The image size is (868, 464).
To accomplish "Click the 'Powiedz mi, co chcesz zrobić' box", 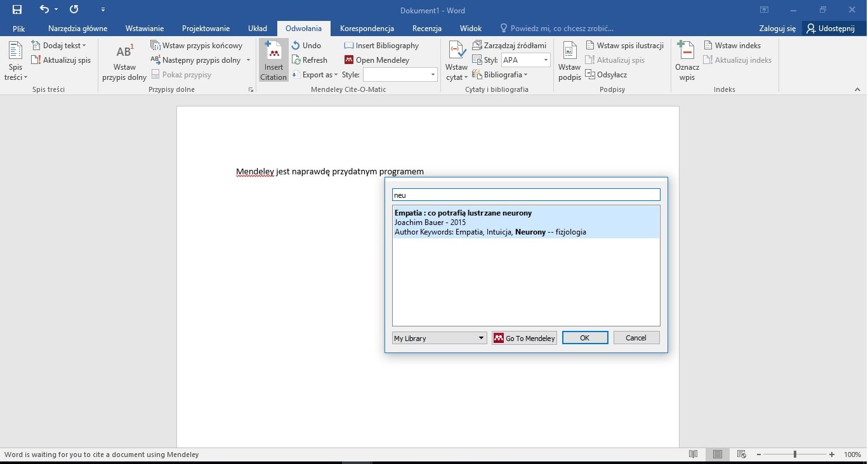I will pyautogui.click(x=557, y=29).
